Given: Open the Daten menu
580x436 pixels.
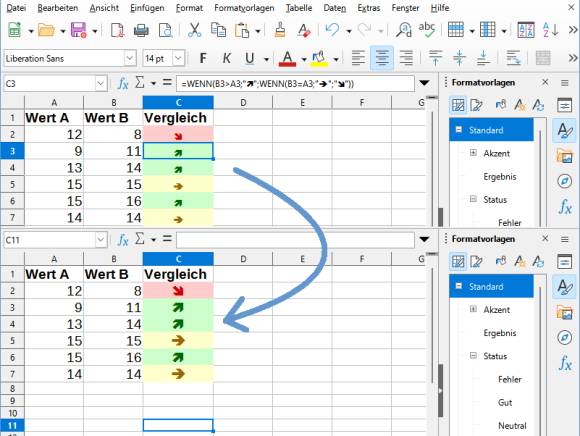Looking at the screenshot, I should tap(335, 8).
